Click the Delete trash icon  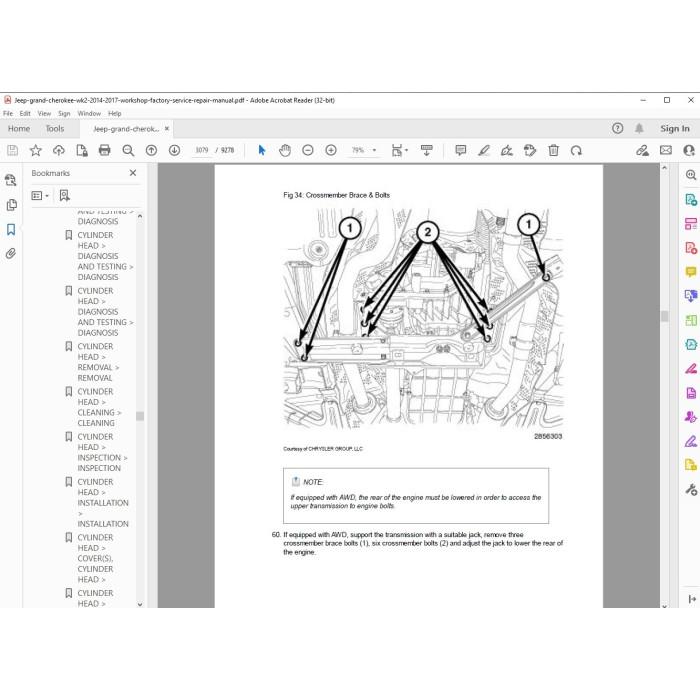[x=554, y=150]
